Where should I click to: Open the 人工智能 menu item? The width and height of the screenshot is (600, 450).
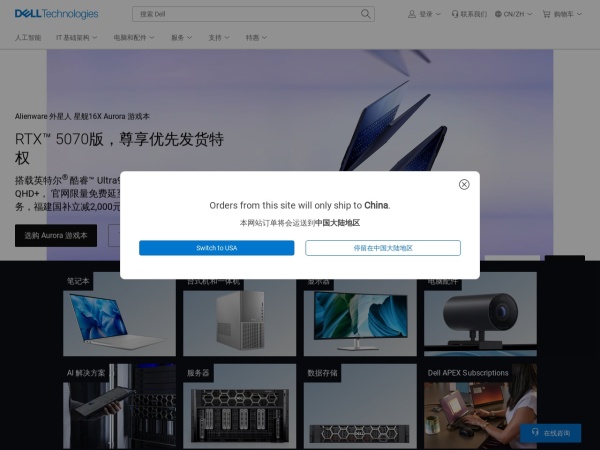click(x=28, y=38)
